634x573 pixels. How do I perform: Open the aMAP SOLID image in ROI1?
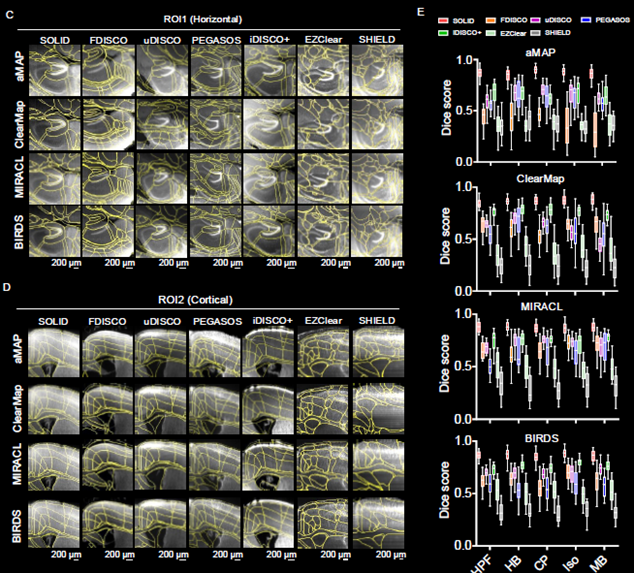point(57,71)
